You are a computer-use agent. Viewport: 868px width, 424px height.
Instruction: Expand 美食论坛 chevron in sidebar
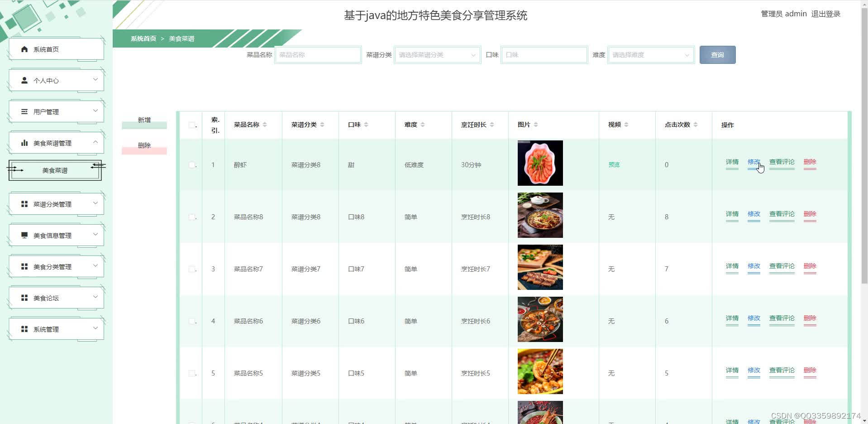[95, 297]
